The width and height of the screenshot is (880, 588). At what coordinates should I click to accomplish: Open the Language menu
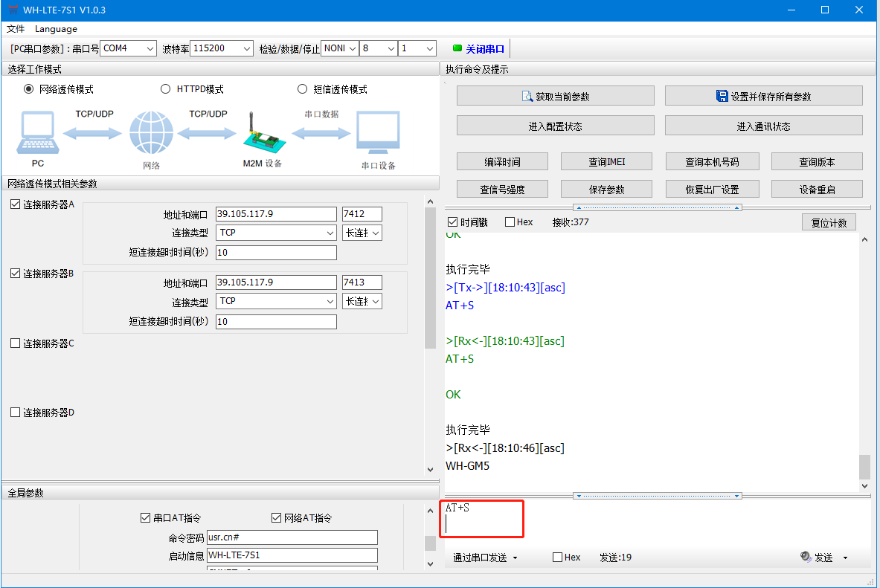click(x=56, y=29)
